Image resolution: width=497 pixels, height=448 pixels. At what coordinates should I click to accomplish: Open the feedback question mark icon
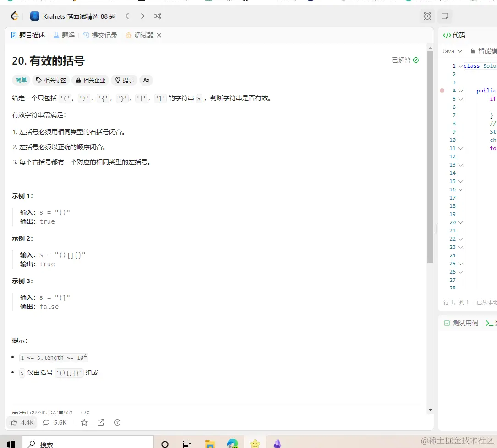(x=117, y=422)
